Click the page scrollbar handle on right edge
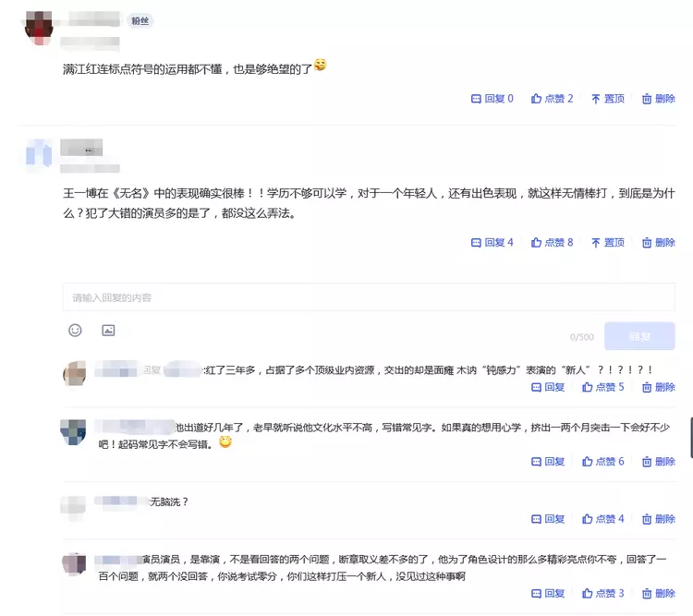The image size is (693, 616). (x=691, y=437)
